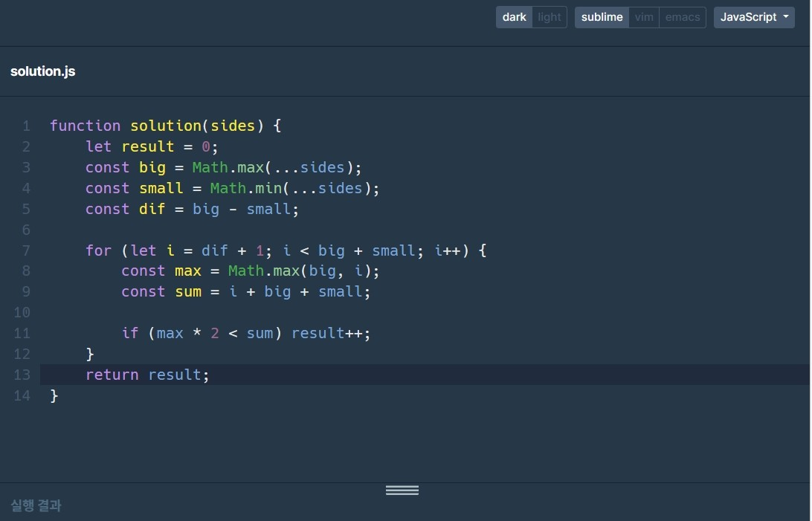Click line number 14 in gutter
Viewport: 812px width, 521px height.
point(22,396)
